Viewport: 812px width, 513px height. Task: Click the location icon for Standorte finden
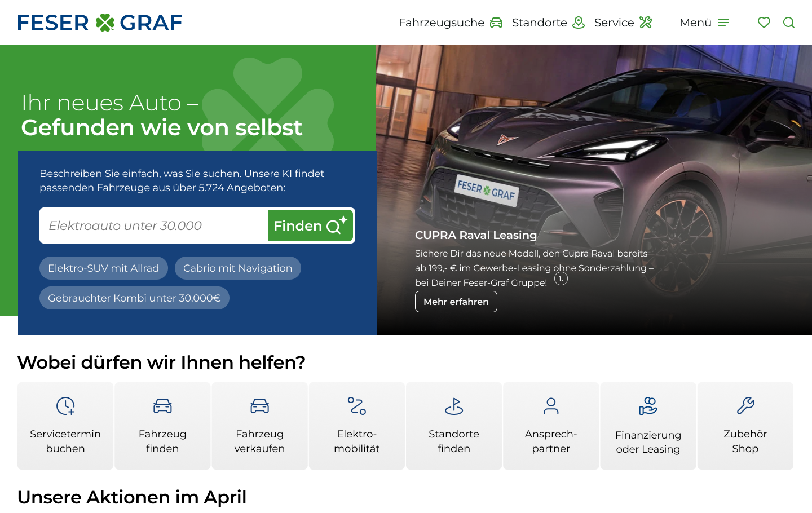coord(454,406)
